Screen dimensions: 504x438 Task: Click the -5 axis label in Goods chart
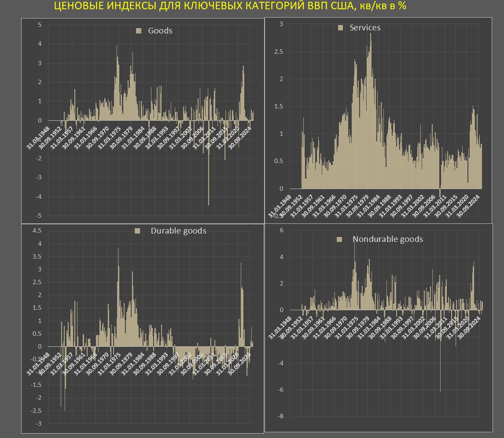tap(39, 216)
